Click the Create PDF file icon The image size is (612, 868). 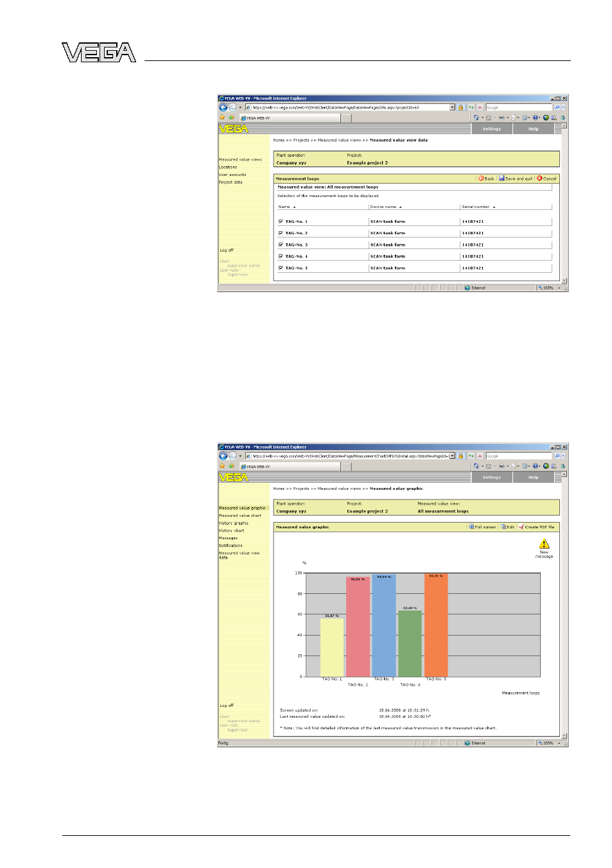point(521,526)
